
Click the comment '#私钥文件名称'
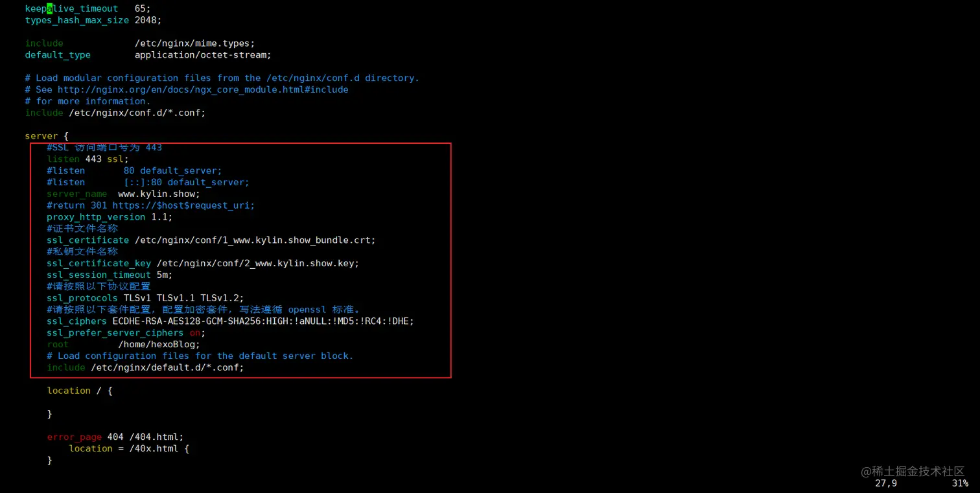click(x=82, y=251)
